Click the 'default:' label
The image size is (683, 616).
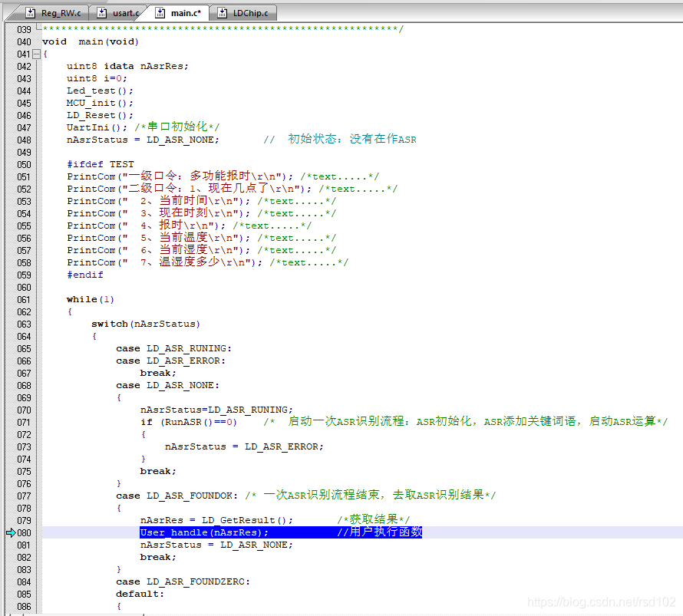[140, 594]
